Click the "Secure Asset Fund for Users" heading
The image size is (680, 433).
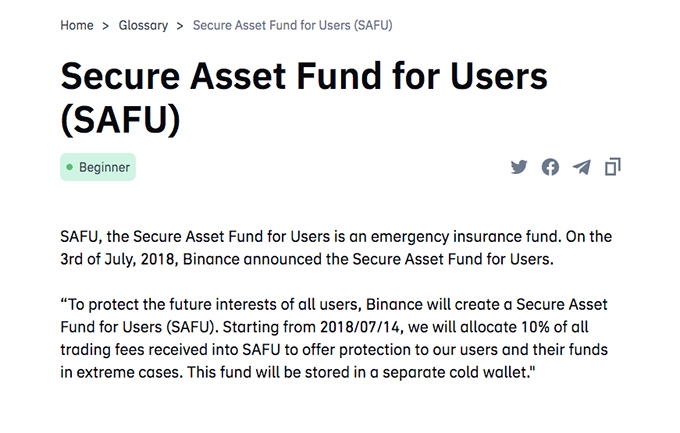click(x=304, y=78)
